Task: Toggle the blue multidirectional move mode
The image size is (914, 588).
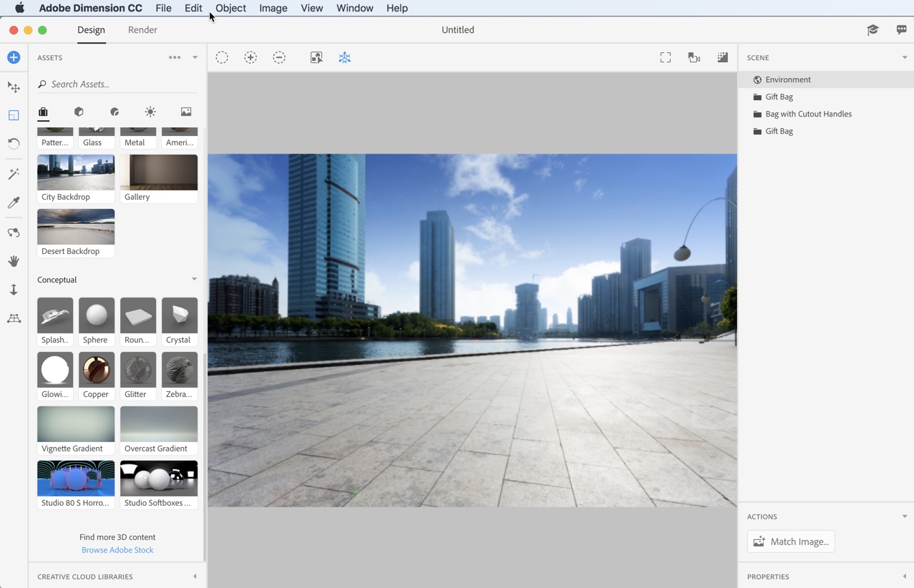Action: [x=344, y=57]
